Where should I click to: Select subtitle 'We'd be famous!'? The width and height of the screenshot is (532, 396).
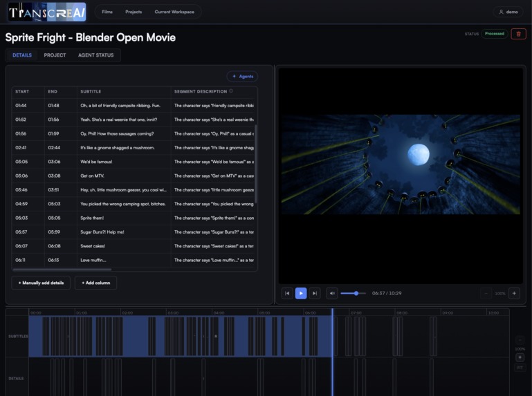[96, 162]
